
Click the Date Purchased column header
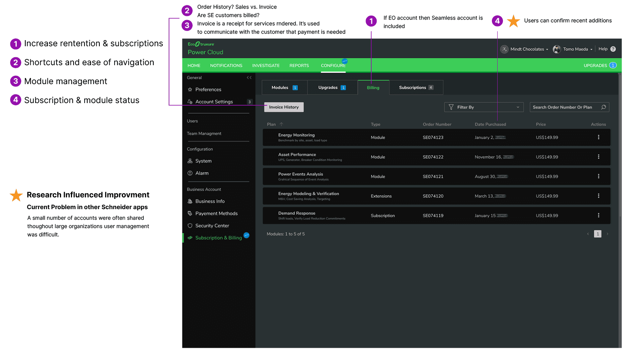[490, 124]
